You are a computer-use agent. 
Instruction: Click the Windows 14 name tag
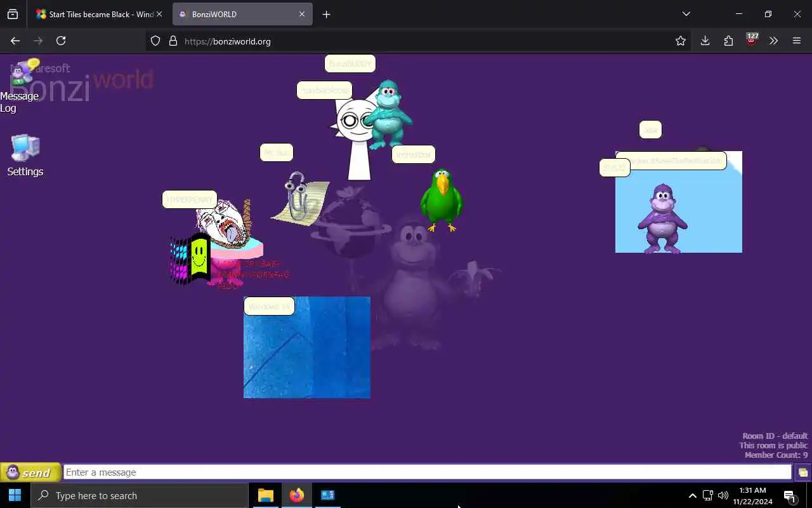pyautogui.click(x=269, y=306)
